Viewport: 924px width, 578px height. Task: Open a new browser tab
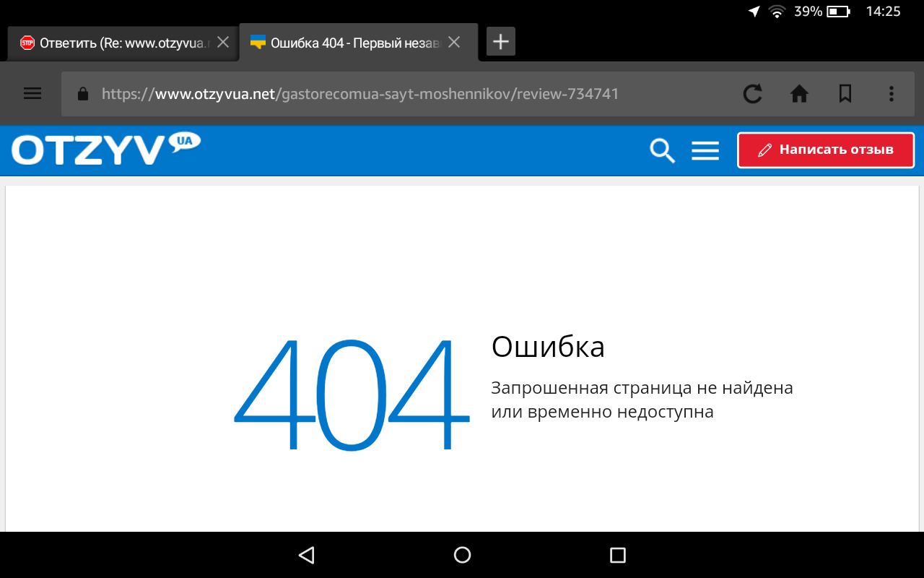(x=501, y=42)
